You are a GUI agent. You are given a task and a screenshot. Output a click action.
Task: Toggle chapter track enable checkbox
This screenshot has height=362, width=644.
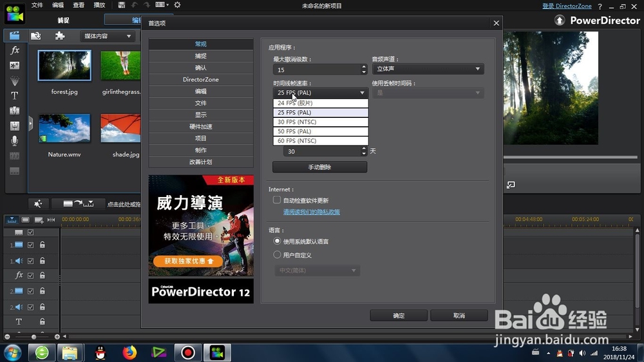30,232
